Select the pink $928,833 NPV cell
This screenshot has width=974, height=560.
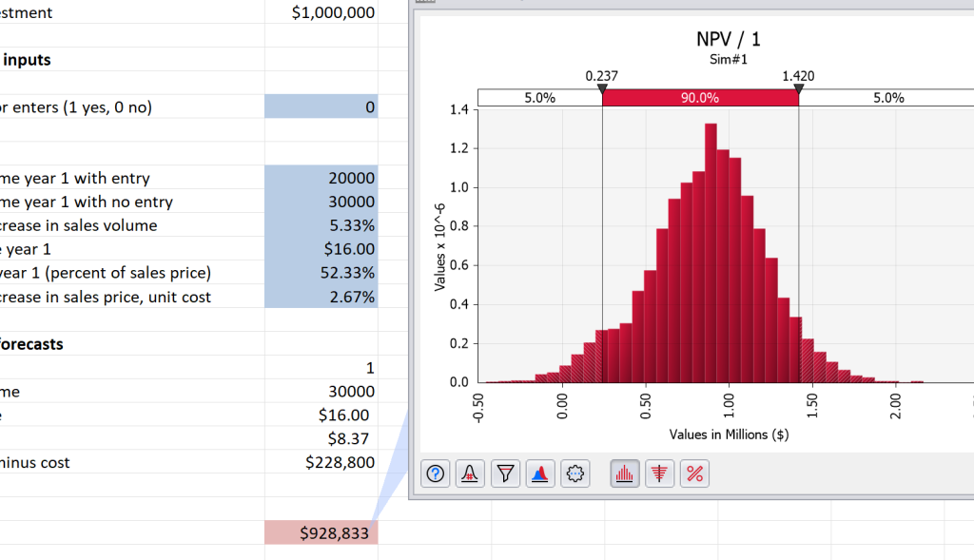click(x=321, y=533)
